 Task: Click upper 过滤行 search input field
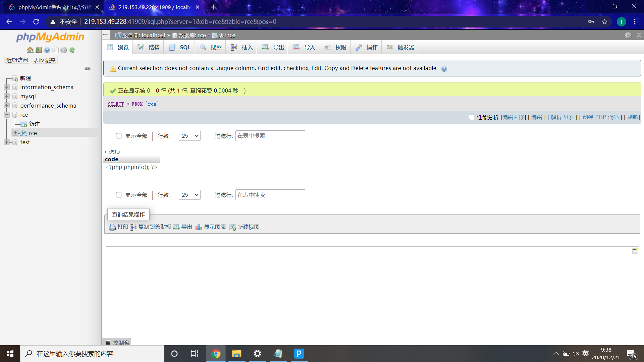click(270, 136)
